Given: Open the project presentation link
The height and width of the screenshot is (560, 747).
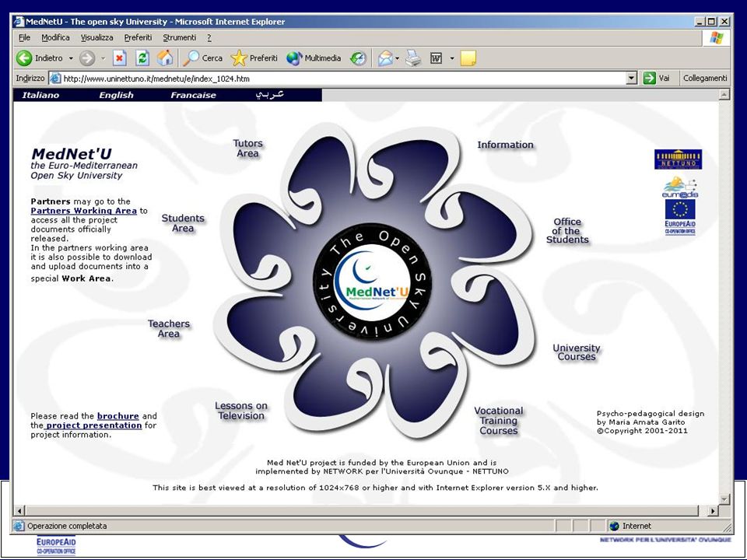Looking at the screenshot, I should coord(93,425).
